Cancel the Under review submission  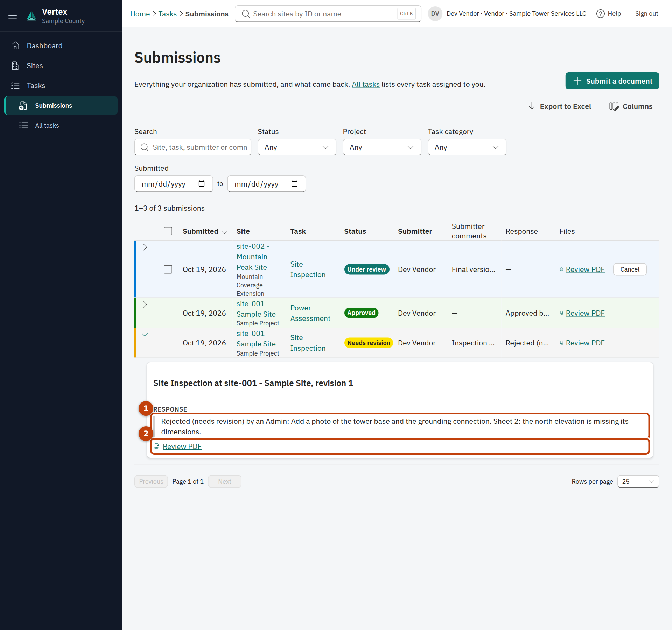pos(630,269)
